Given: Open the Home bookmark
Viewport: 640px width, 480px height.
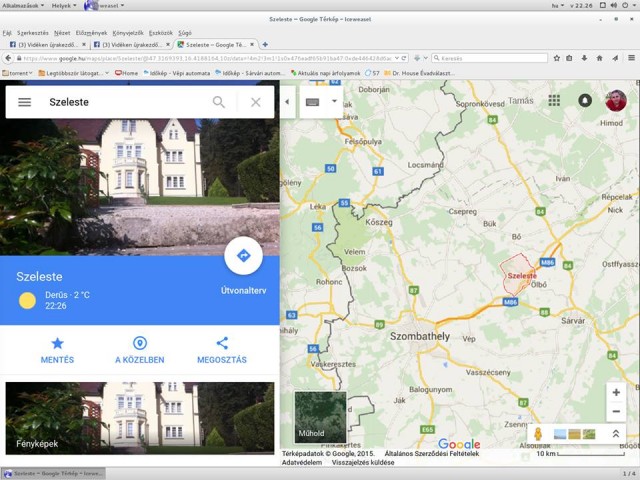Looking at the screenshot, I should click(127, 73).
